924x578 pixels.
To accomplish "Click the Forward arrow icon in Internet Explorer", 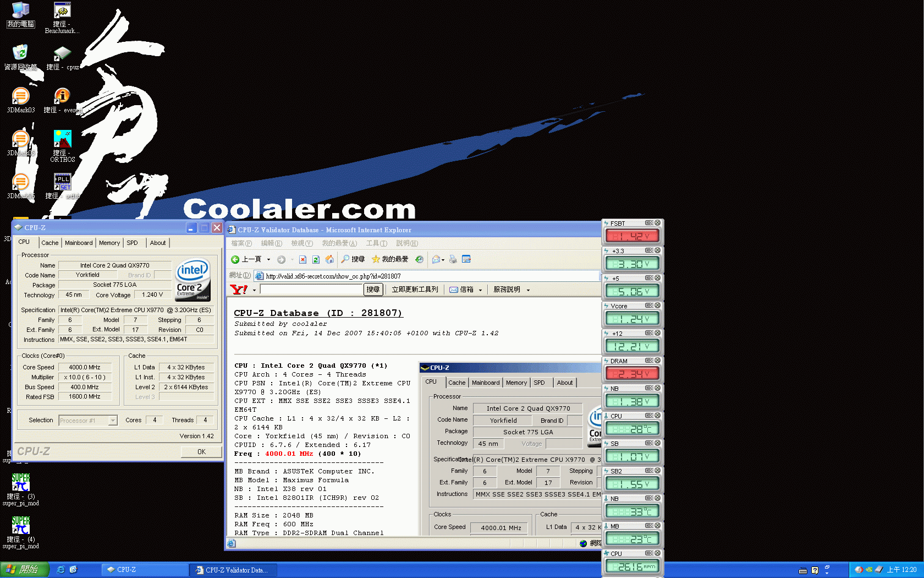I will [281, 259].
